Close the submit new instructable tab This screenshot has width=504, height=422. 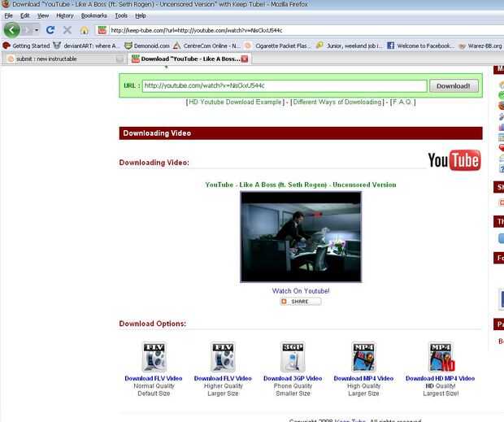click(x=119, y=59)
